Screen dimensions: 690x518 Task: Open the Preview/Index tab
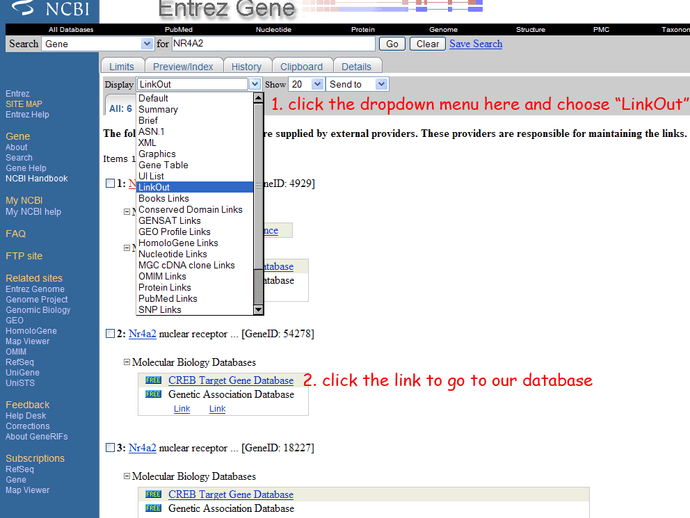coord(183,66)
